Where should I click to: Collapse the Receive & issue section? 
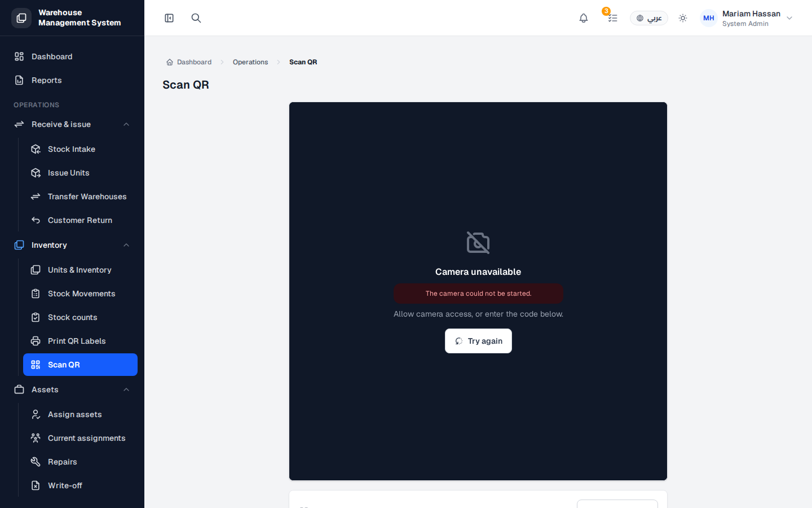tap(126, 124)
